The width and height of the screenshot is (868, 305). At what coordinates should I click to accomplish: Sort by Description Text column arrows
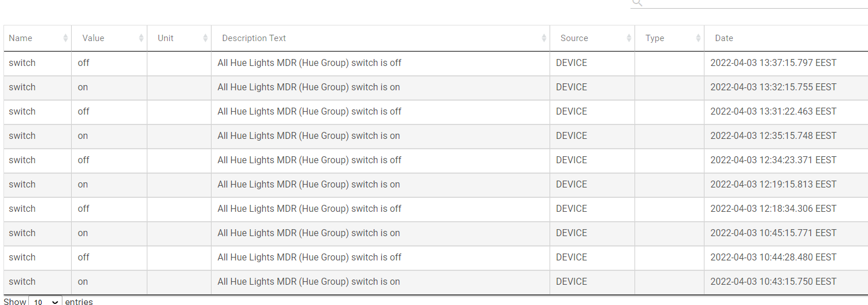click(x=544, y=38)
